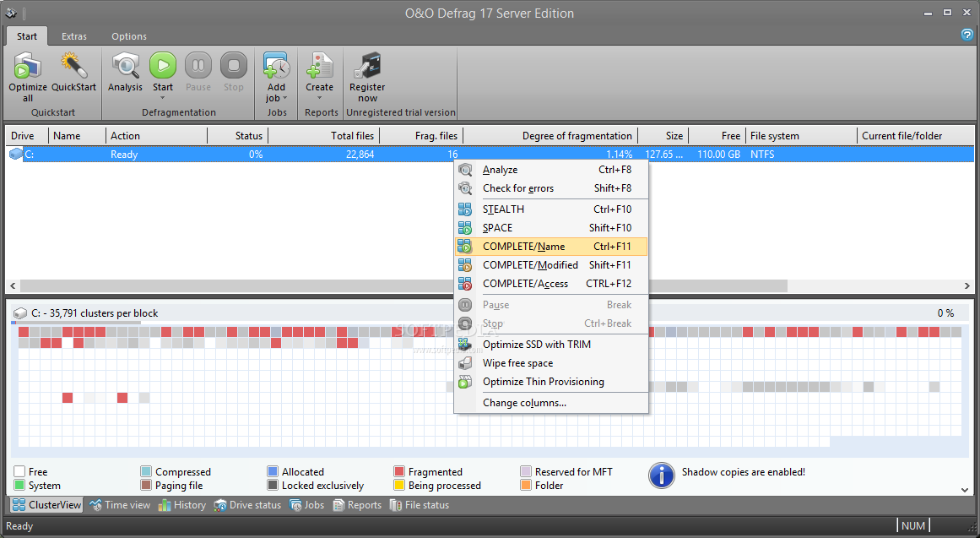The width and height of the screenshot is (980, 538).
Task: Open the File status tab
Action: coord(420,505)
